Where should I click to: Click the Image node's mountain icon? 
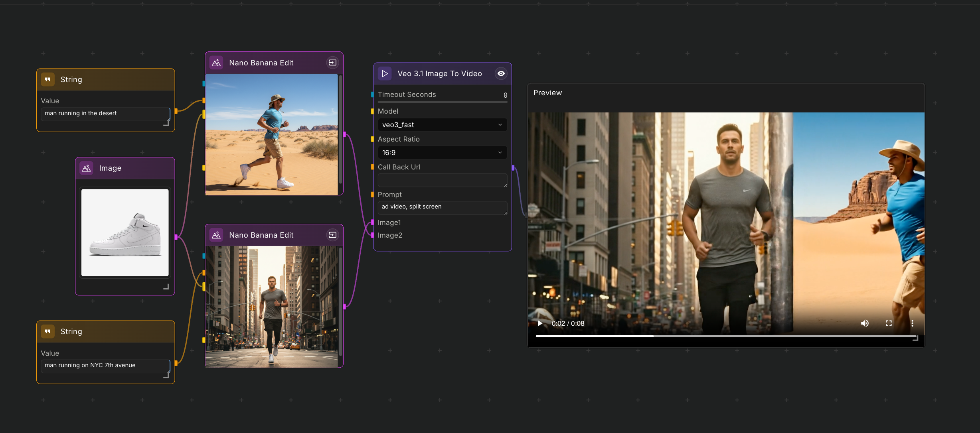[x=87, y=168]
